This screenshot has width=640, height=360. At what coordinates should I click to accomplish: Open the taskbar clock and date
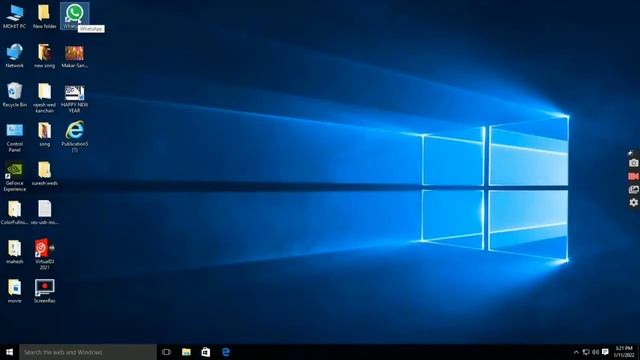624,352
